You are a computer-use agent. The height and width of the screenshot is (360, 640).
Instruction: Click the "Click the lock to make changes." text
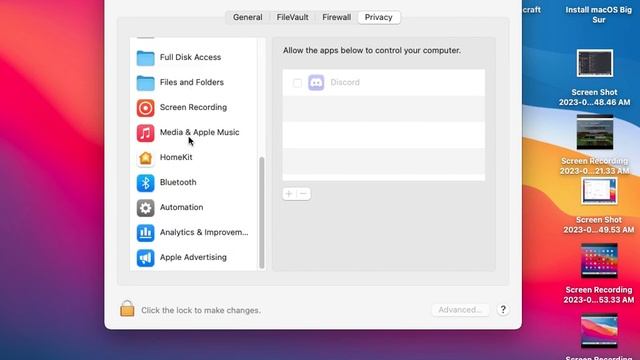tap(201, 310)
